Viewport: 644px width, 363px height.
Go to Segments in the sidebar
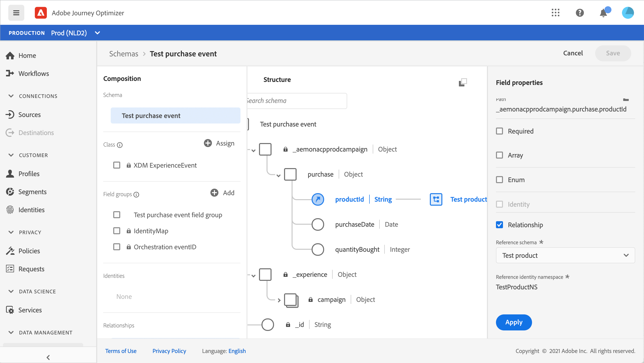click(32, 192)
